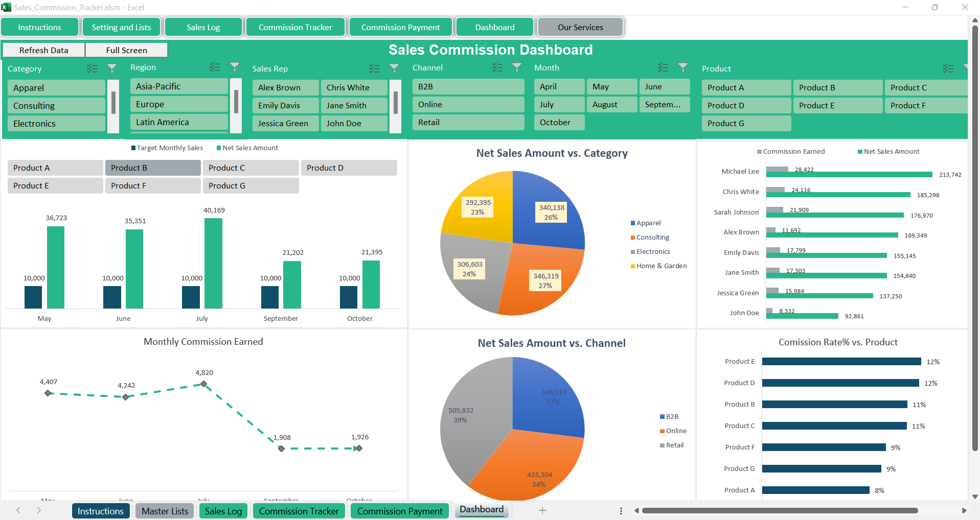Viewport: 980px width, 520px height.
Task: Select Product B in the chart slicer
Action: click(153, 168)
